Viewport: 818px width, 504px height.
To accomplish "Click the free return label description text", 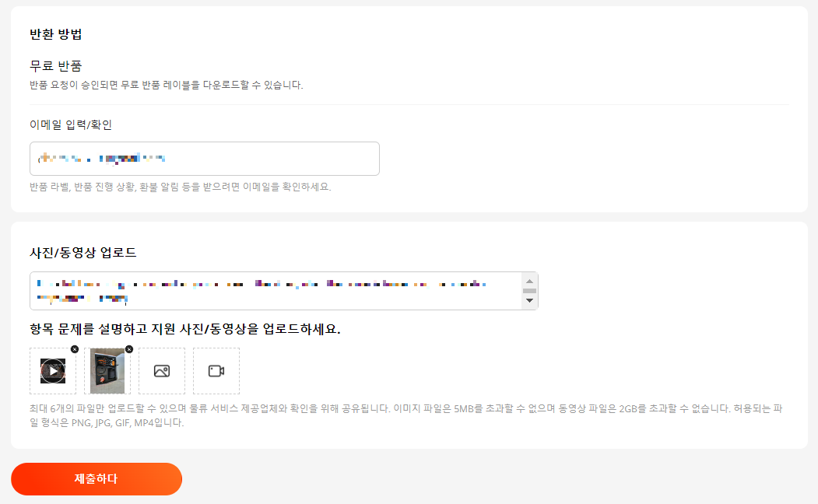I will 167,85.
